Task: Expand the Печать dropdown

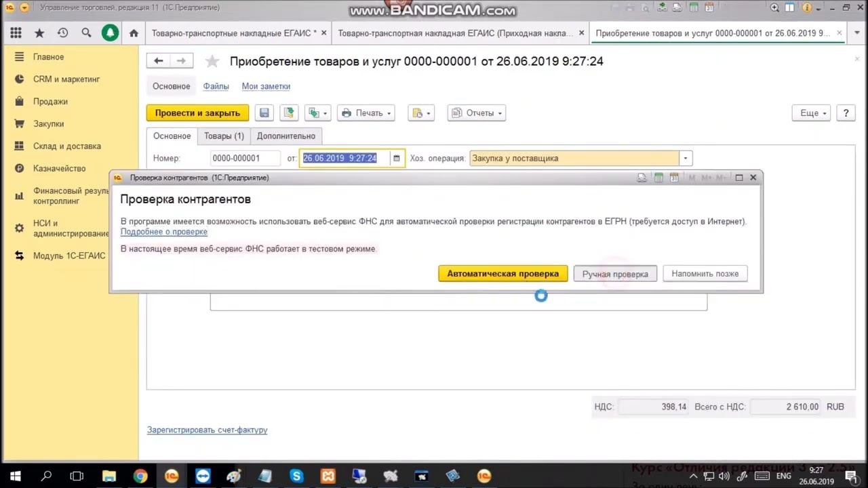Action: point(366,113)
